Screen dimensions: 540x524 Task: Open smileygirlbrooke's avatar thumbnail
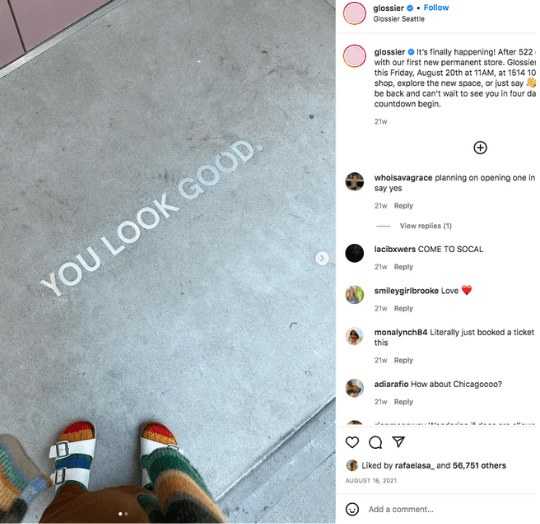tap(354, 295)
